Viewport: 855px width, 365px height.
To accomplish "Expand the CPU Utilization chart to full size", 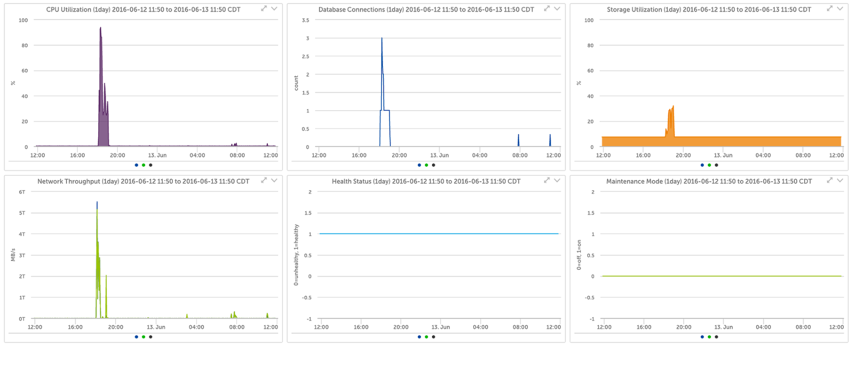I will coord(264,8).
